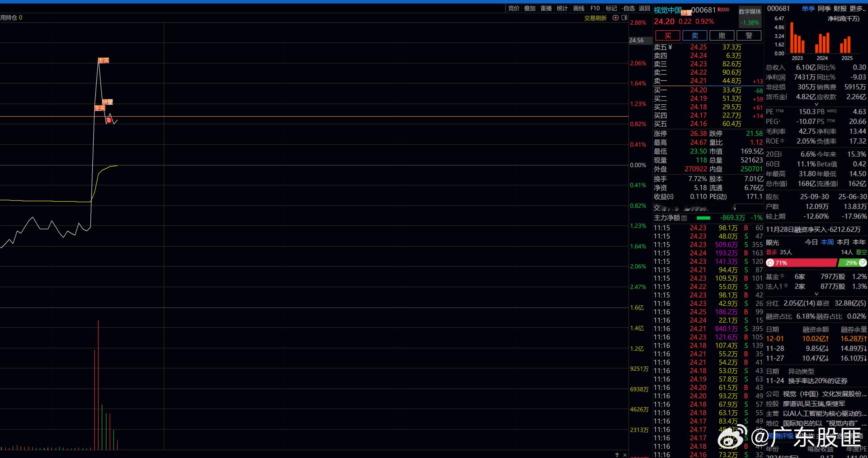
Task: Select the 单季 report period option
Action: coord(808,9)
